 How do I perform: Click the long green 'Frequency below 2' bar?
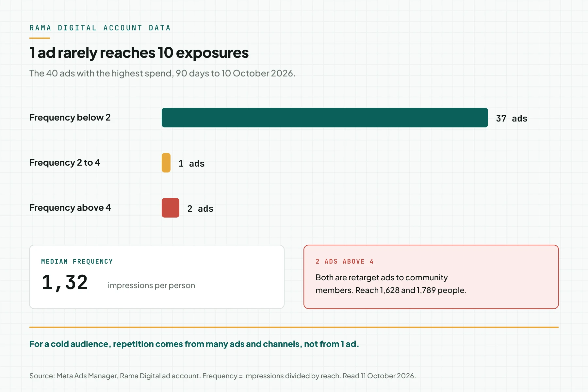point(325,118)
